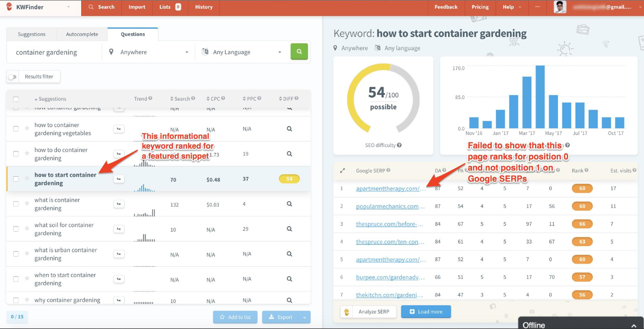The height and width of the screenshot is (329, 644).
Task: Click the help icon next to SEO difficulty
Action: (399, 145)
